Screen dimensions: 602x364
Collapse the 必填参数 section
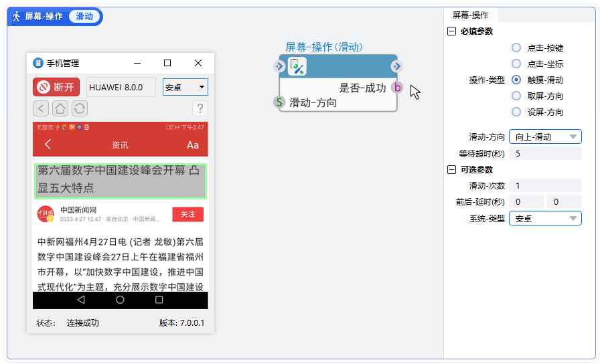click(x=451, y=31)
